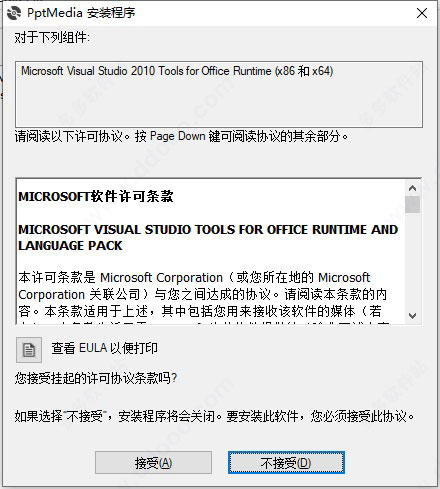Click the 您接受挂起的许可协议条款吗 question text
Viewport: 440px width, 489px height.
(x=96, y=378)
